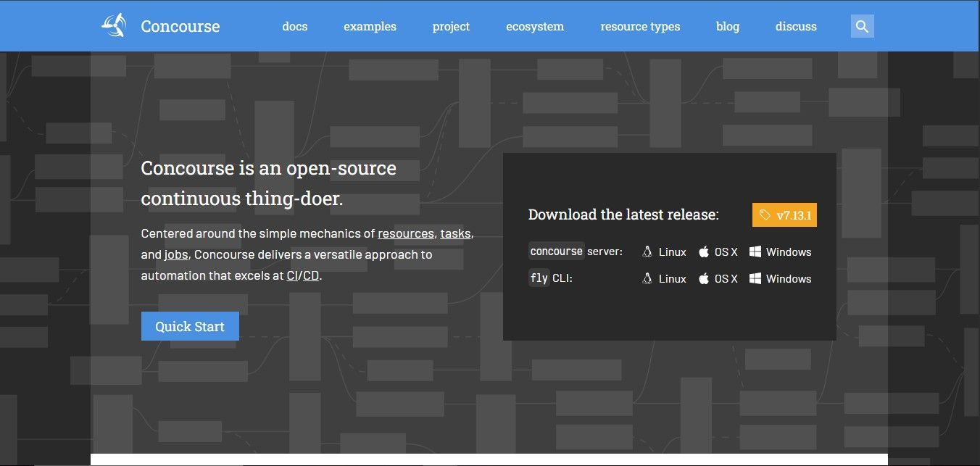Click the 'Concourse is an open-source' headline
This screenshot has height=466, width=980.
[x=269, y=169]
